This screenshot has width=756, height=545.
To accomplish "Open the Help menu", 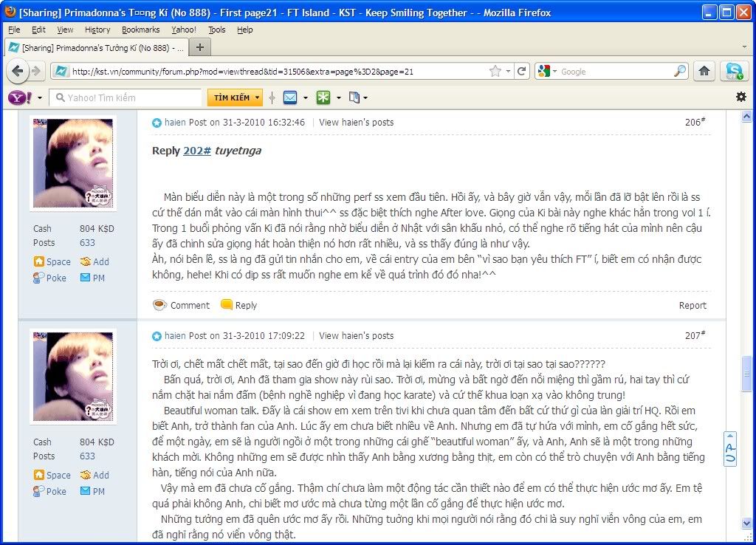I will pyautogui.click(x=245, y=30).
